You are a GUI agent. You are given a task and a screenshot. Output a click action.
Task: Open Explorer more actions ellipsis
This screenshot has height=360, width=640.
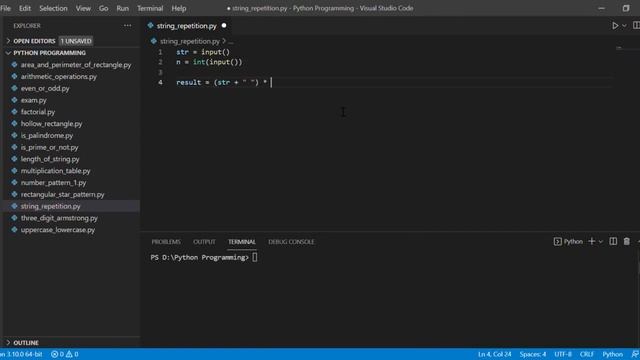(127, 26)
